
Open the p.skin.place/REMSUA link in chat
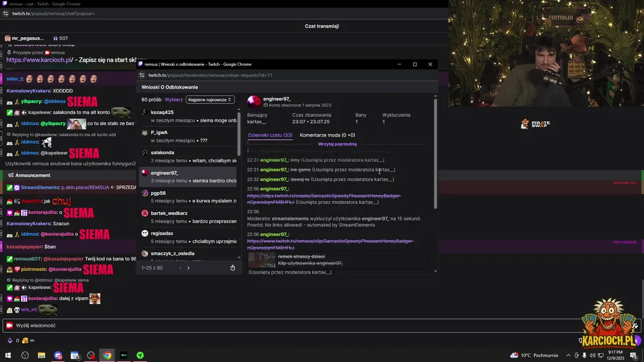(85, 187)
